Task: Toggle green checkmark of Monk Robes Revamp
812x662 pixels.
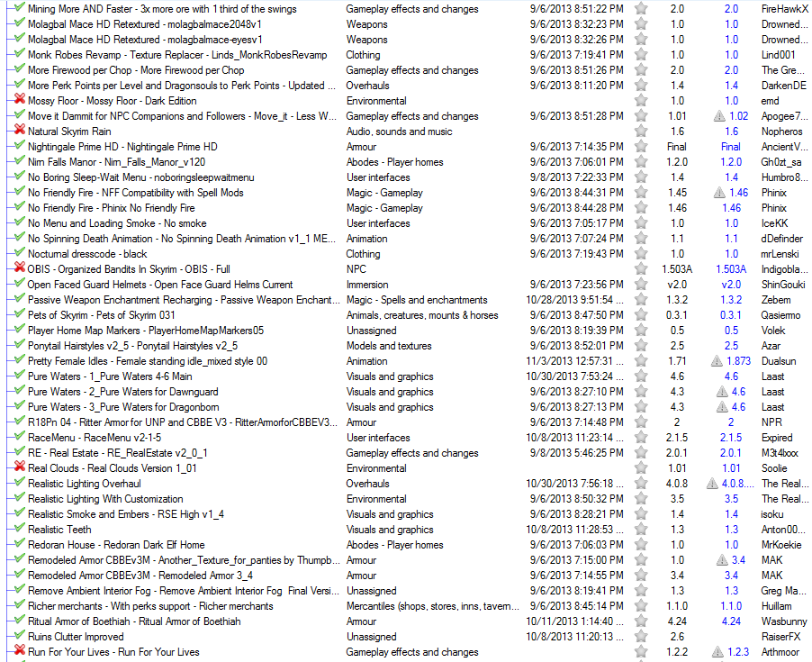Action: click(20, 53)
